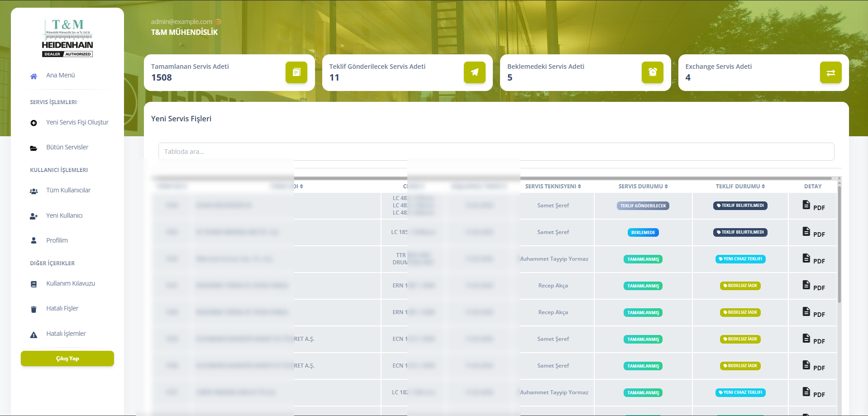The width and height of the screenshot is (868, 416).
Task: Click the Teklif Gönderilecek status badge
Action: (x=643, y=206)
